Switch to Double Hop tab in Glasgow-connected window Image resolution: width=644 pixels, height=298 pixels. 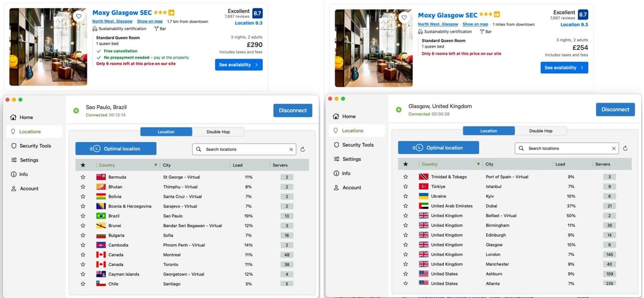(x=540, y=131)
